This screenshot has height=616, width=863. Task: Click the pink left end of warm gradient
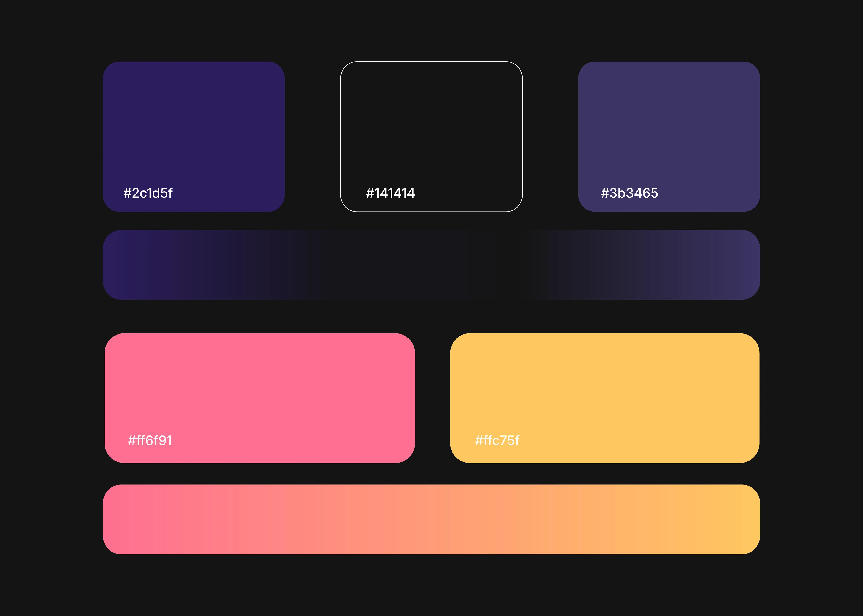118,519
